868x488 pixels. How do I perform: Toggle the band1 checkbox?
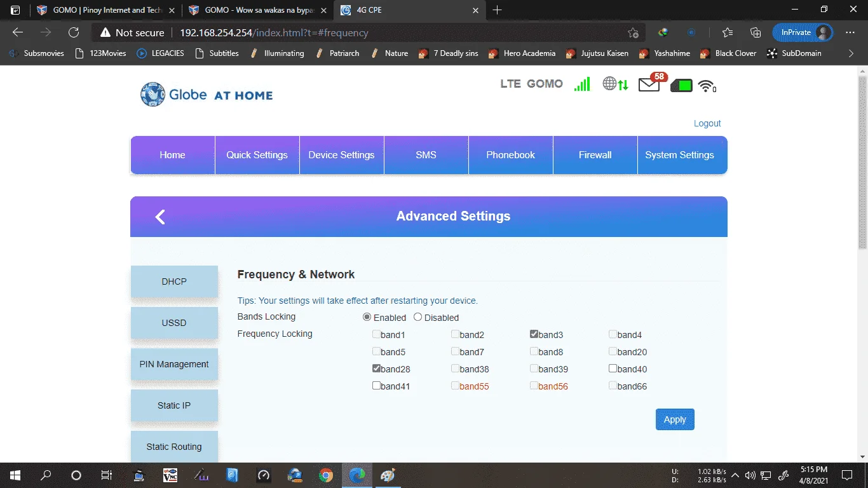377,334
